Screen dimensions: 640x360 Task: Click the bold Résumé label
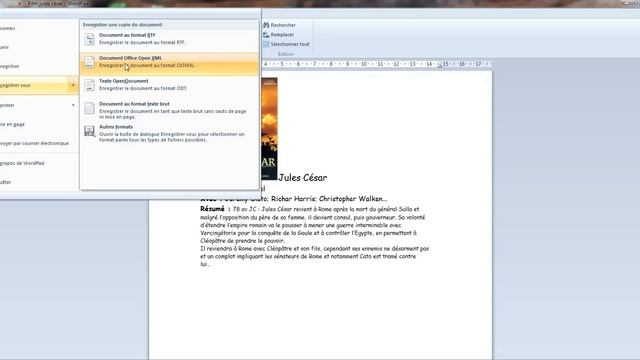212,209
